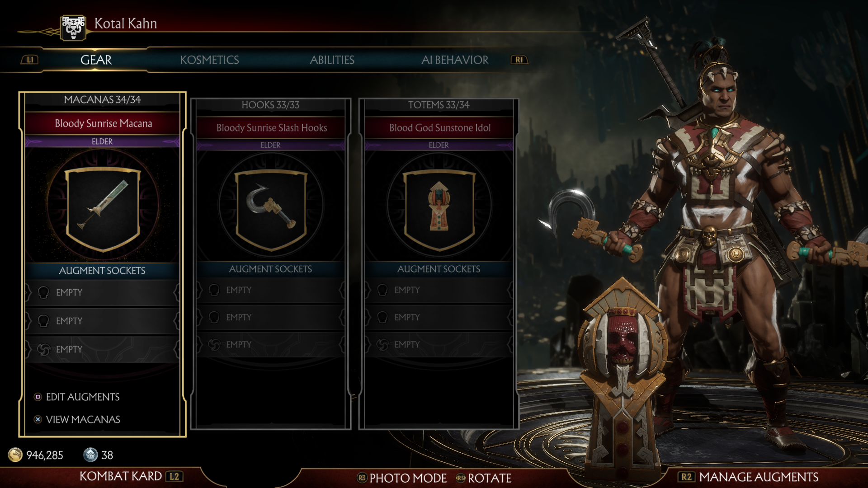Image resolution: width=868 pixels, height=488 pixels.
Task: Select the first empty Macana augment socket
Action: pyautogui.click(x=103, y=292)
